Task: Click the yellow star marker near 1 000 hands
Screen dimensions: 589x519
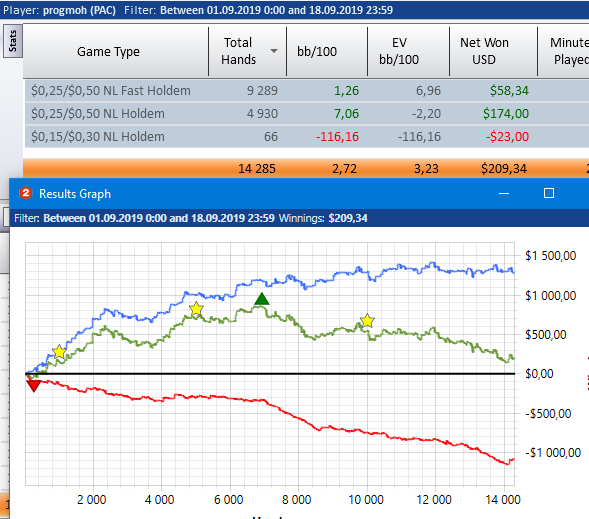Action: pyautogui.click(x=59, y=352)
